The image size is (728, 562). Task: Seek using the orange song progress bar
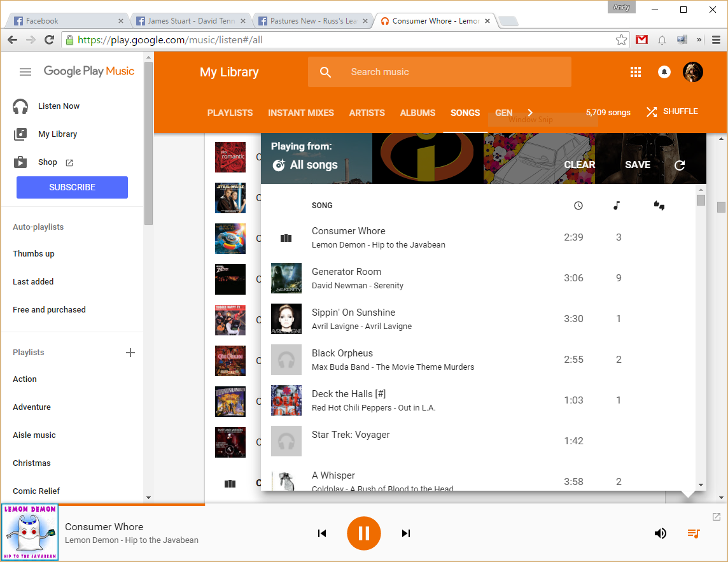click(132, 505)
